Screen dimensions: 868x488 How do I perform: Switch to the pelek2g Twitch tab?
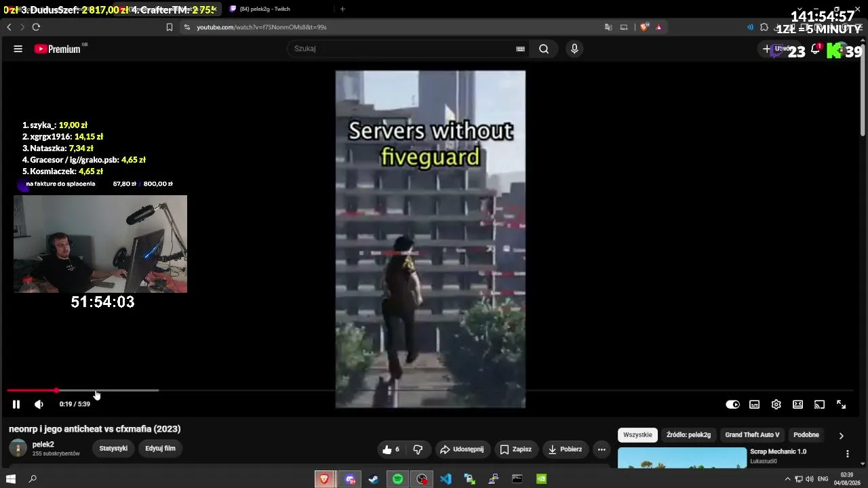[x=264, y=9]
